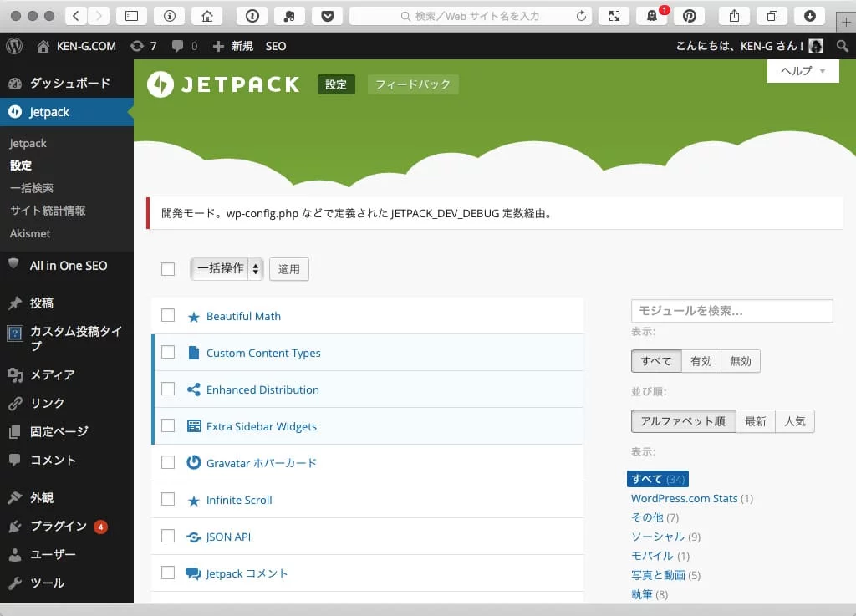The height and width of the screenshot is (616, 856).
Task: Open the 1Password toolbar icon
Action: 252,16
